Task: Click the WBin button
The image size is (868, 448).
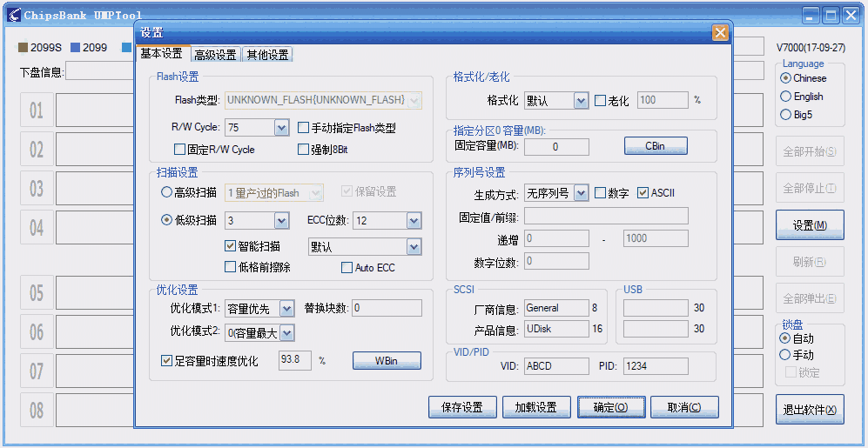Action: click(x=387, y=361)
